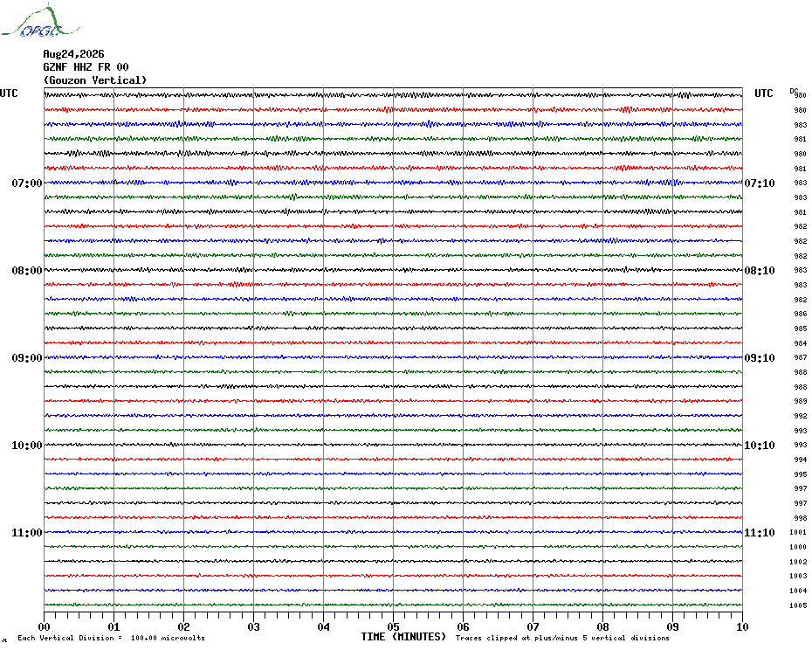This screenshot has height=650, width=812.
Task: Click DC value 992
Action: pyautogui.click(x=800, y=416)
